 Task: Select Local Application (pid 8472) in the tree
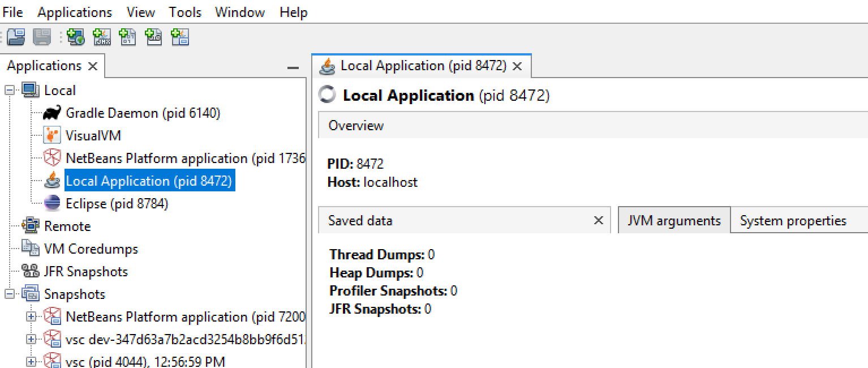(x=149, y=181)
